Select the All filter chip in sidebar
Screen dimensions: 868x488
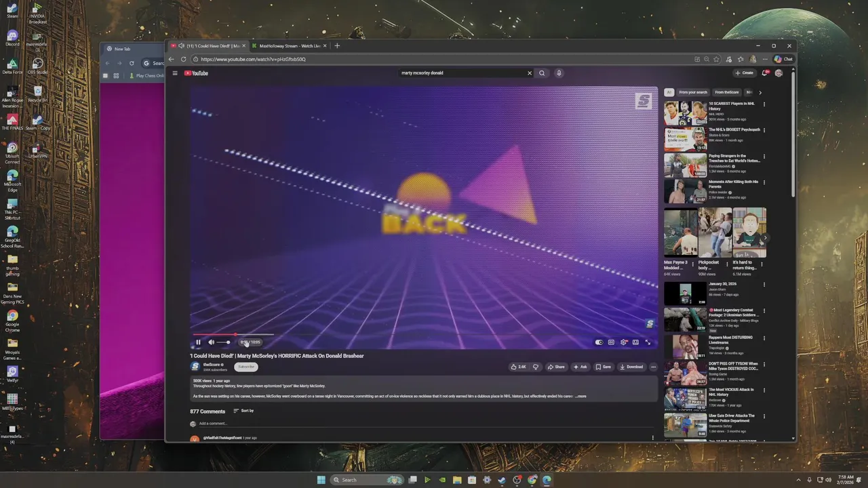click(x=669, y=92)
